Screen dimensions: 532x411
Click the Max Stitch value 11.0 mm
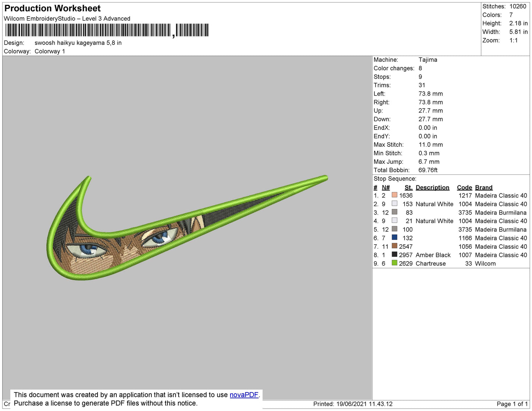(x=431, y=145)
